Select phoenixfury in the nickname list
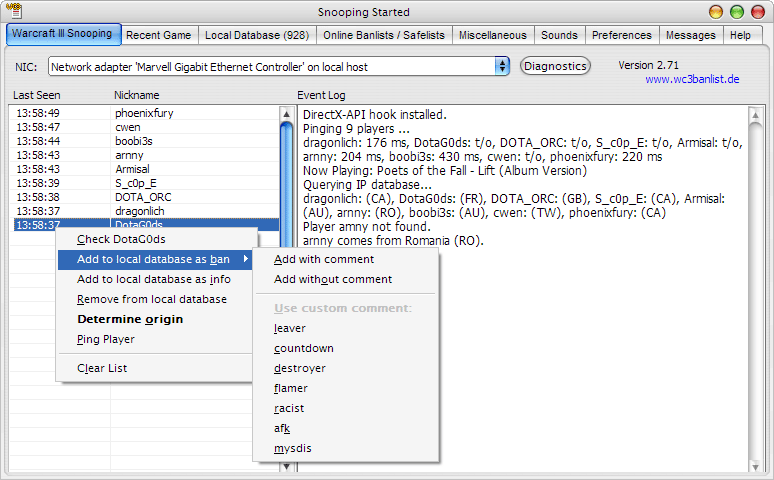 click(144, 113)
